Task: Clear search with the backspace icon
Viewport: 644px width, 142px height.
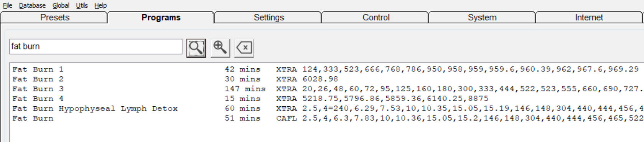Action: point(244,48)
